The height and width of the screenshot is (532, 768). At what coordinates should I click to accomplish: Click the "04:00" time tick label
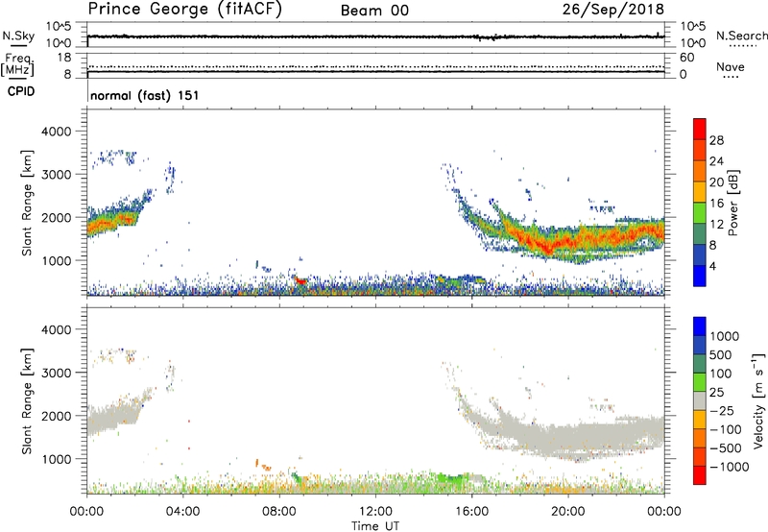tap(182, 512)
